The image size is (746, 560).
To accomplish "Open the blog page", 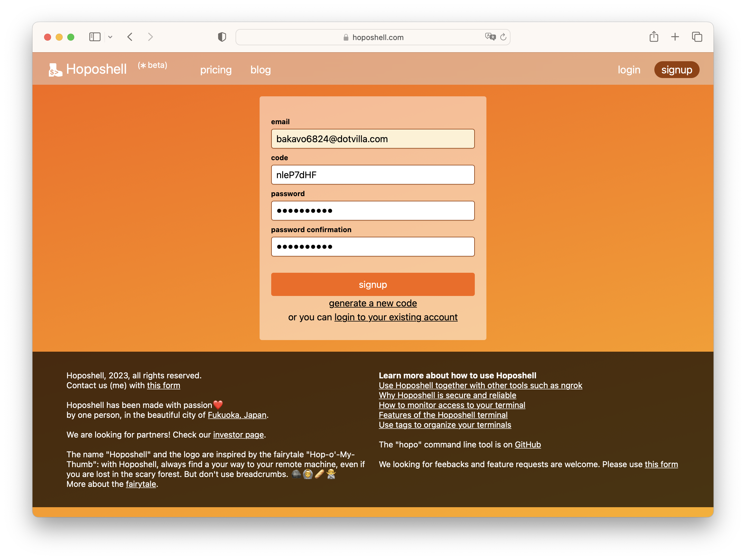I will pos(260,70).
